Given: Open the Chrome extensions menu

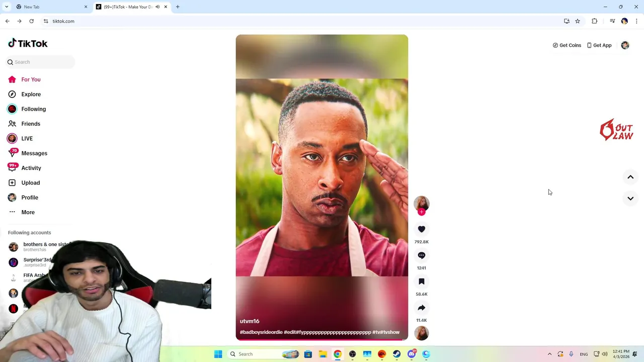Looking at the screenshot, I should coord(595,21).
